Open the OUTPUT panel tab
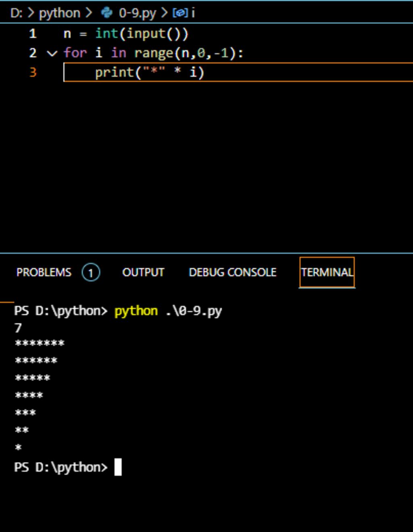The image size is (413, 532). tap(143, 272)
